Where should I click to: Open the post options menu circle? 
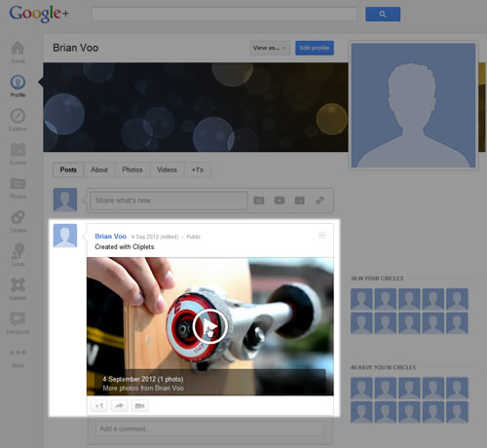click(x=321, y=235)
